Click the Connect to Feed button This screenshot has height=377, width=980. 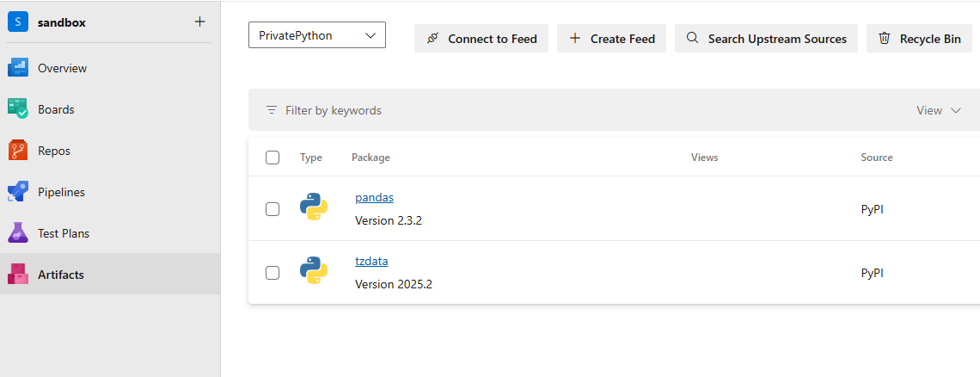click(x=481, y=39)
